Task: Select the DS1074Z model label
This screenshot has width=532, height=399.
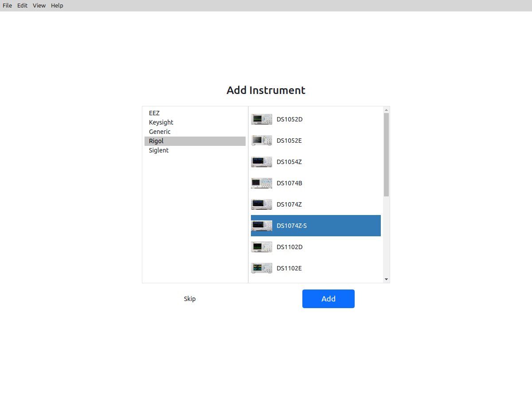Action: pyautogui.click(x=289, y=204)
